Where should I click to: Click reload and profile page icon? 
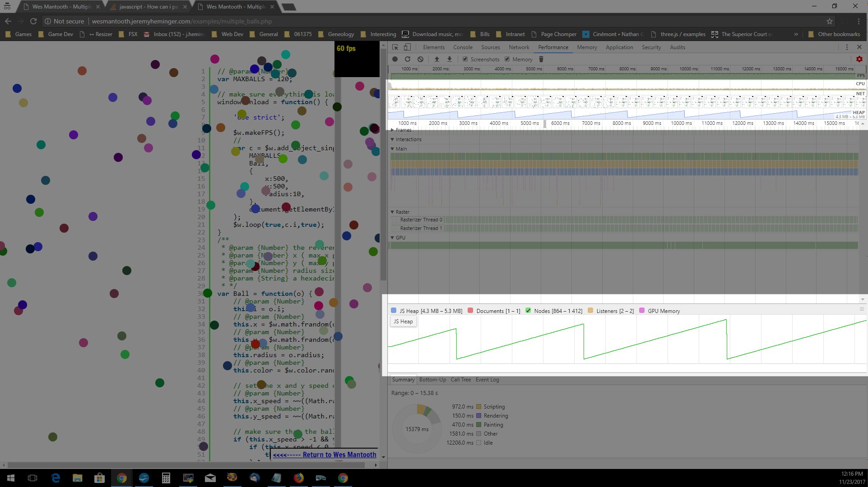408,59
